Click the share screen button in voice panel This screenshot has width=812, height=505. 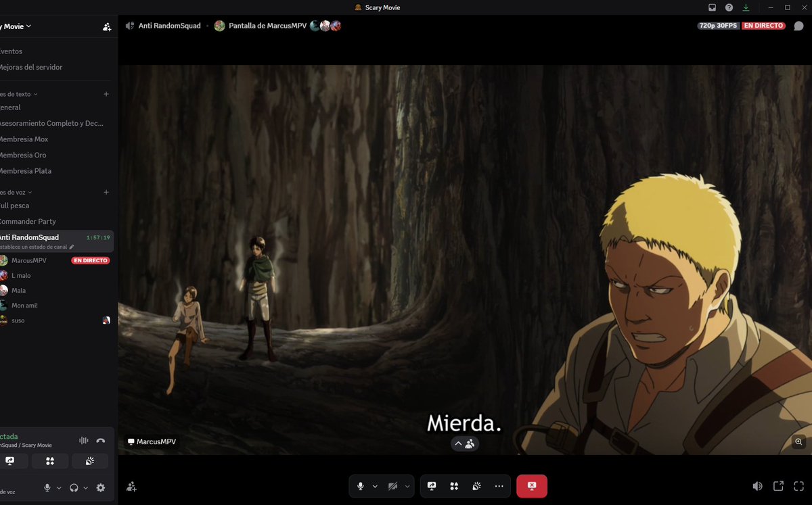pyautogui.click(x=10, y=461)
